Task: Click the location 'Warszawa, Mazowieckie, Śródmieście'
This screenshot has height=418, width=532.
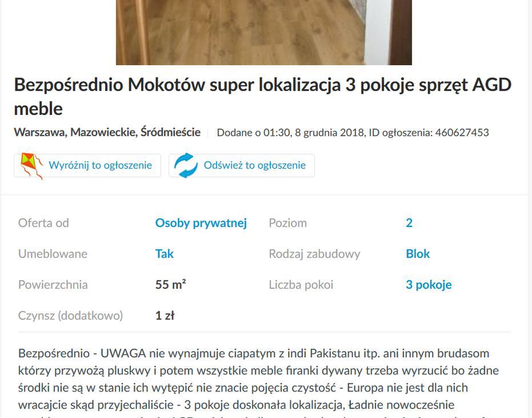Action: [107, 132]
